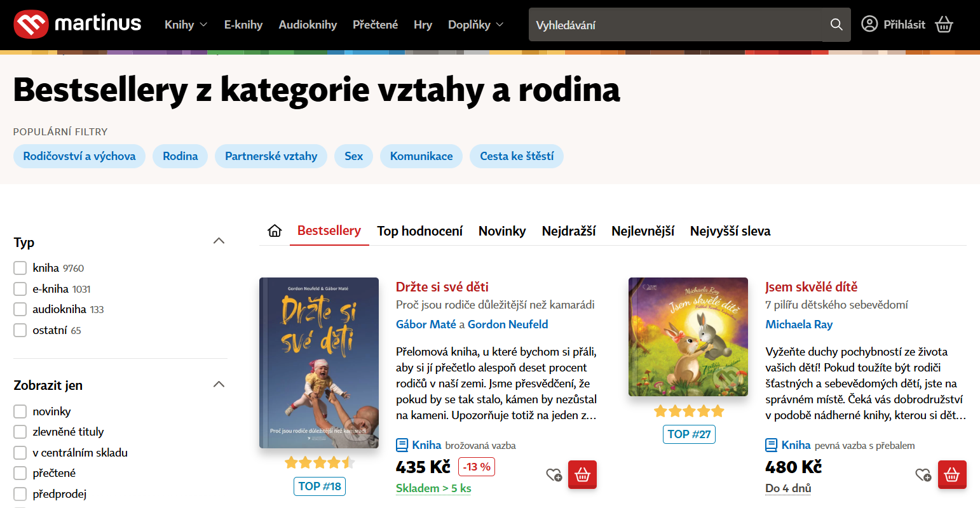The height and width of the screenshot is (508, 980).
Task: Add Jsem skvělé dítě to cart
Action: pos(952,474)
